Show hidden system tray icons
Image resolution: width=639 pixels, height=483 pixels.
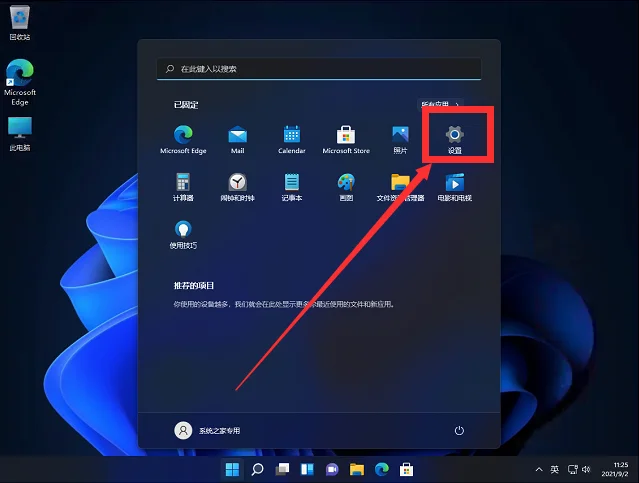(540, 469)
